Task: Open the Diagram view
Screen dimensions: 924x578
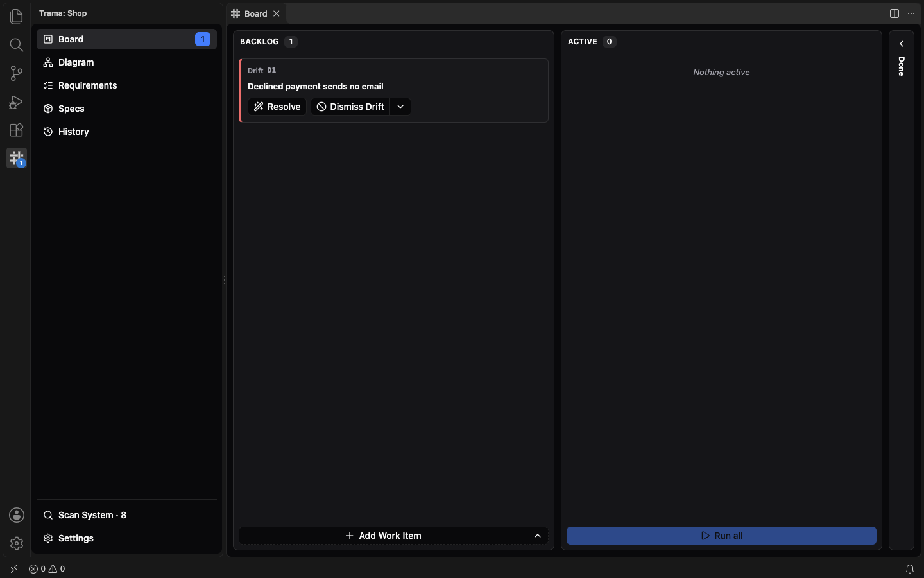Action: click(x=126, y=62)
